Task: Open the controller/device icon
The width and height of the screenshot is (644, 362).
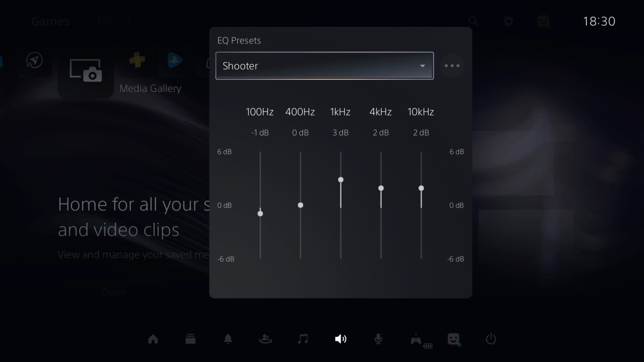Action: tap(416, 339)
